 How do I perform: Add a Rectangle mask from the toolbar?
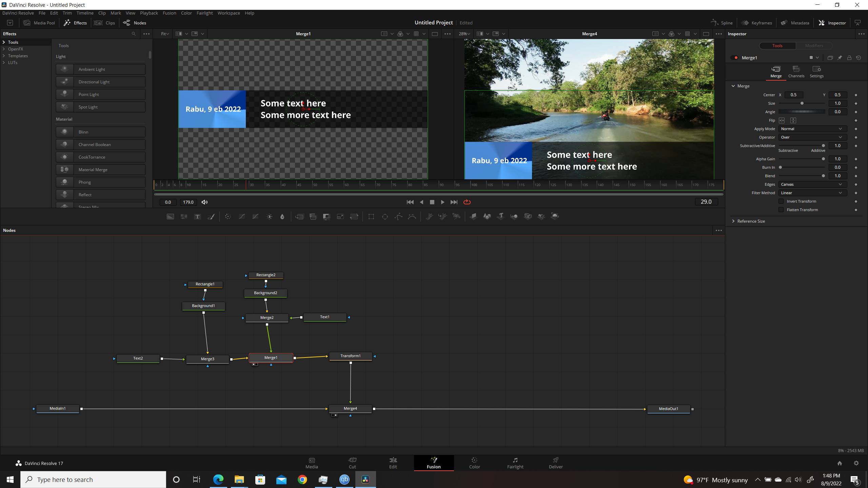(x=371, y=217)
